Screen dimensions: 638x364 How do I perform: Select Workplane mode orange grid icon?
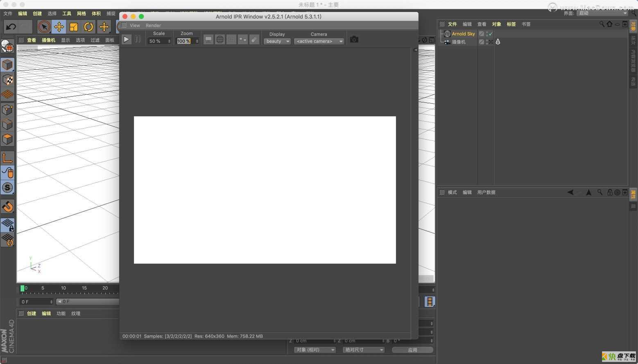click(7, 95)
